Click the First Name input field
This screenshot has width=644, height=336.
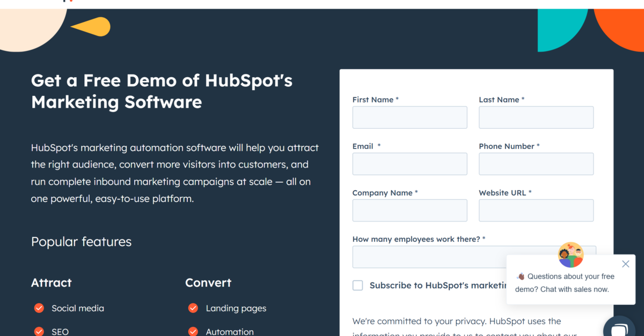[409, 117]
